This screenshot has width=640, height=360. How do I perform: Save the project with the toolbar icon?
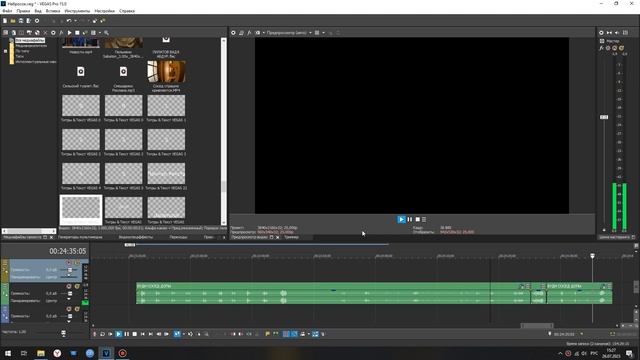click(x=21, y=21)
